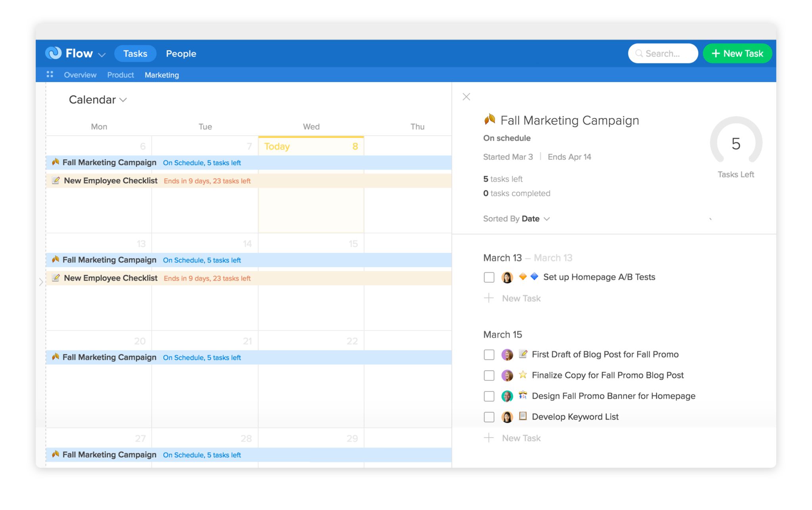Screen dimensions: 812x510
Task: Switch to the People tab
Action: coord(181,53)
